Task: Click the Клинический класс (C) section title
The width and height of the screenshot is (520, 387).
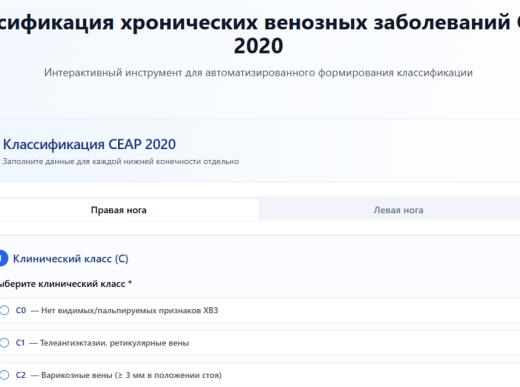Action: pyautogui.click(x=71, y=259)
